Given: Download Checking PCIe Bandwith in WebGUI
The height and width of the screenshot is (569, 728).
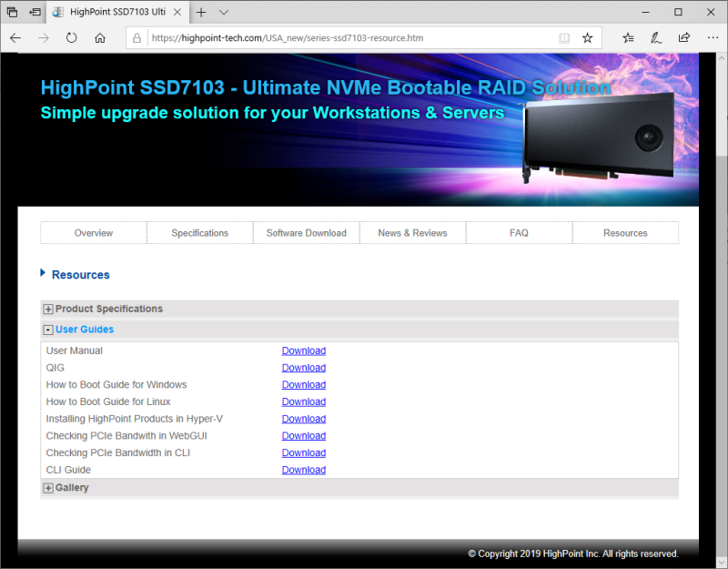Looking at the screenshot, I should 304,436.
